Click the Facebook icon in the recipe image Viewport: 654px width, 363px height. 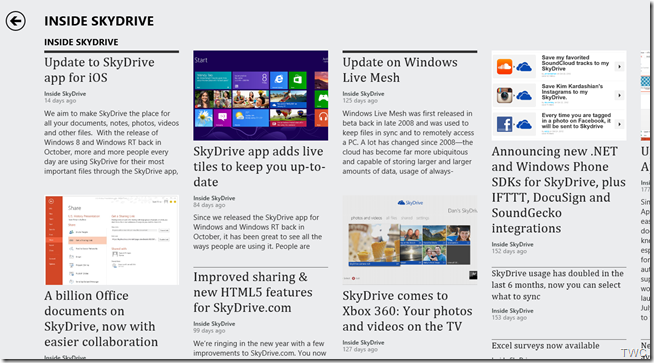(x=504, y=124)
